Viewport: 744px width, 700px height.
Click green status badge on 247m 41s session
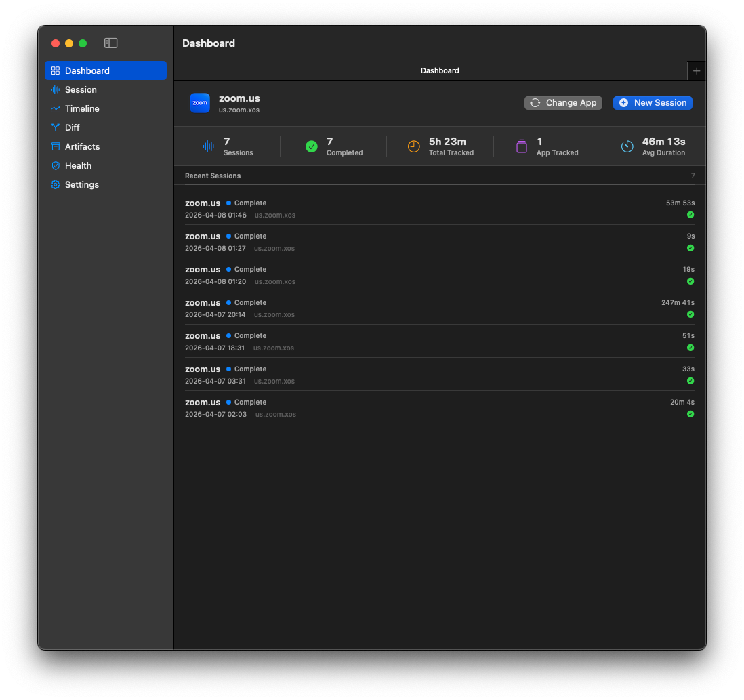coord(690,314)
